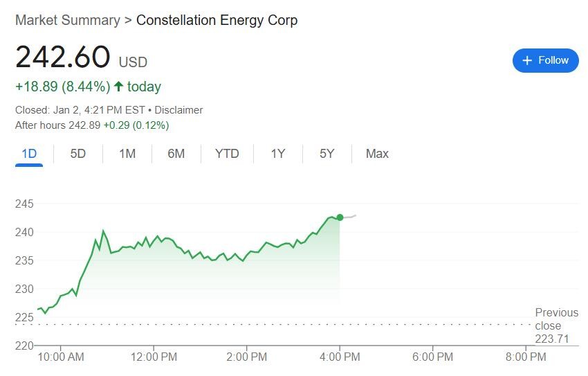The image size is (588, 376).
Task: Click the green up arrow icon
Action: tap(118, 87)
